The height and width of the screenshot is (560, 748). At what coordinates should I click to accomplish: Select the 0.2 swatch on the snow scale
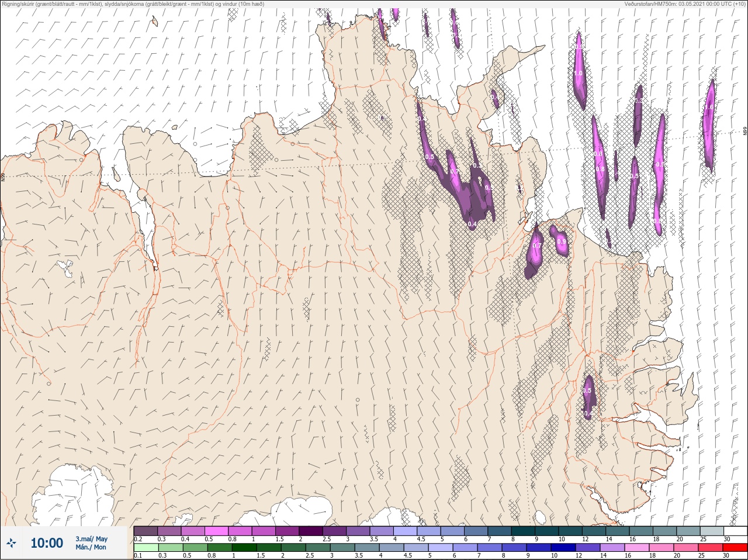click(x=146, y=531)
